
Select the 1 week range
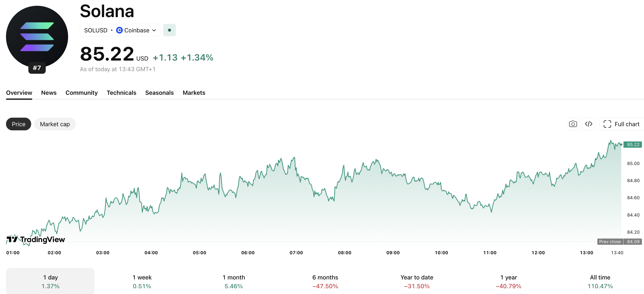pos(142,281)
